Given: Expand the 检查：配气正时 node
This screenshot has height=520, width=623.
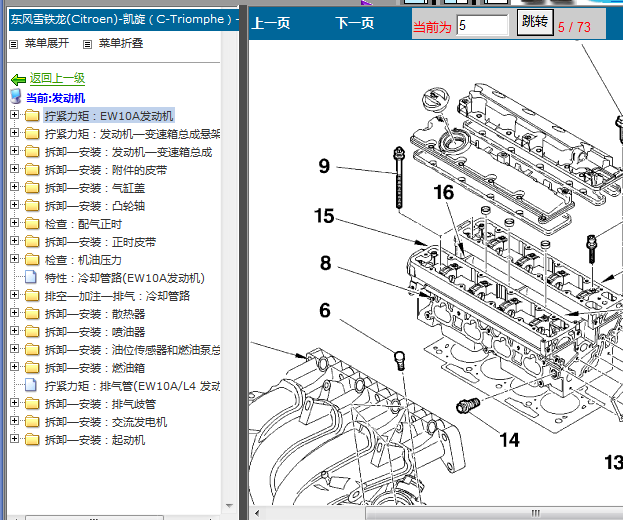Looking at the screenshot, I should click(14, 222).
